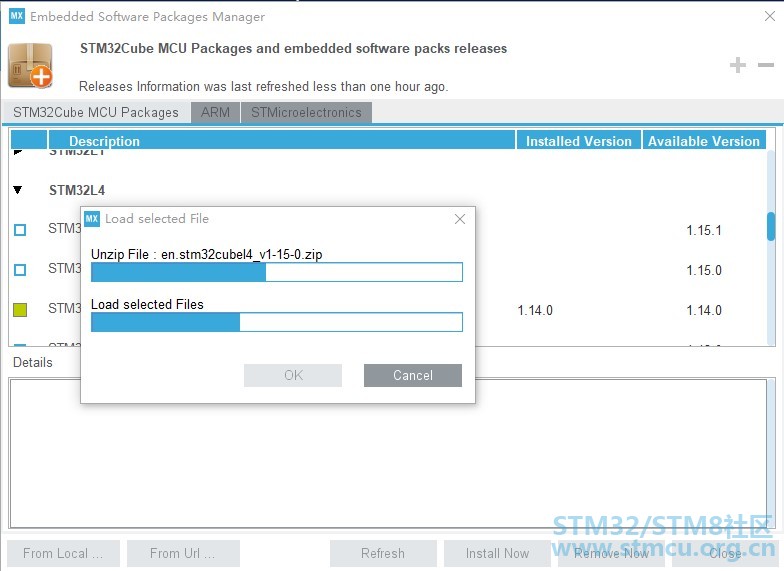Click the minus collapse-all icon
The width and height of the screenshot is (784, 571).
coord(766,65)
